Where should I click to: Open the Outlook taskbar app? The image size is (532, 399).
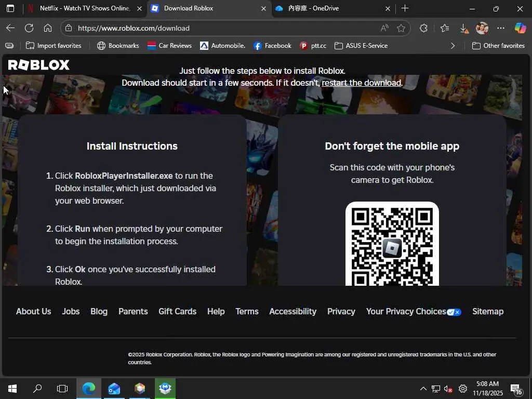tap(114, 389)
